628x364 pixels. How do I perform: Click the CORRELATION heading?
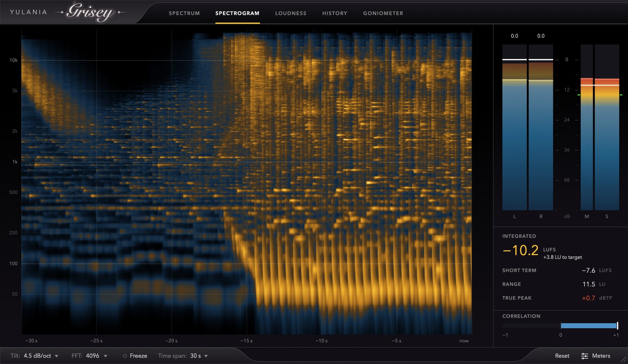click(x=521, y=316)
